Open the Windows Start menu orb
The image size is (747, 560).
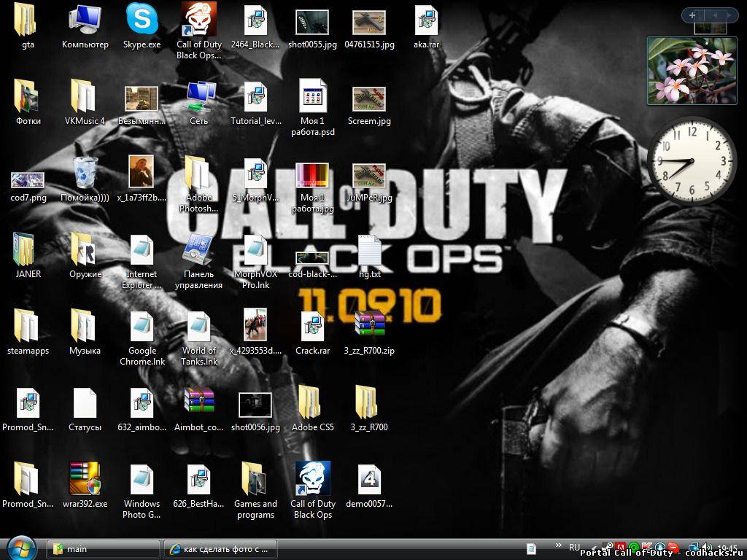pyautogui.click(x=20, y=548)
